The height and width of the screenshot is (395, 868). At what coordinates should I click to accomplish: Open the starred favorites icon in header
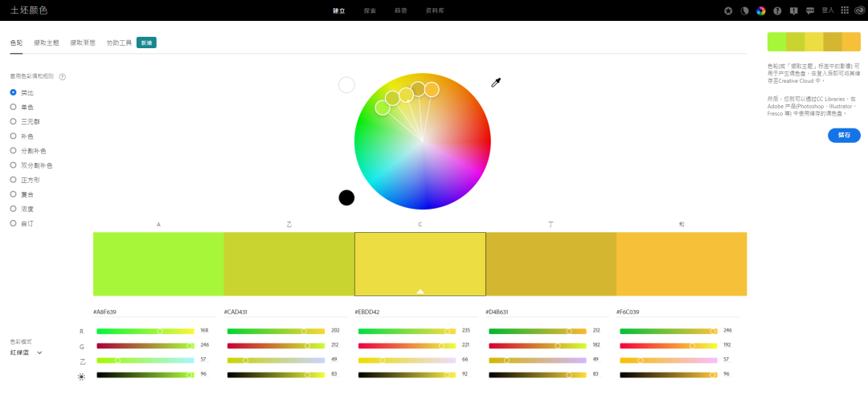729,10
